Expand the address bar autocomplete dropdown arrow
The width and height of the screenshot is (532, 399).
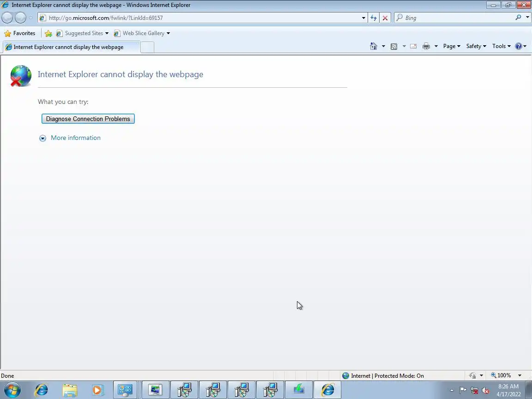(x=363, y=18)
